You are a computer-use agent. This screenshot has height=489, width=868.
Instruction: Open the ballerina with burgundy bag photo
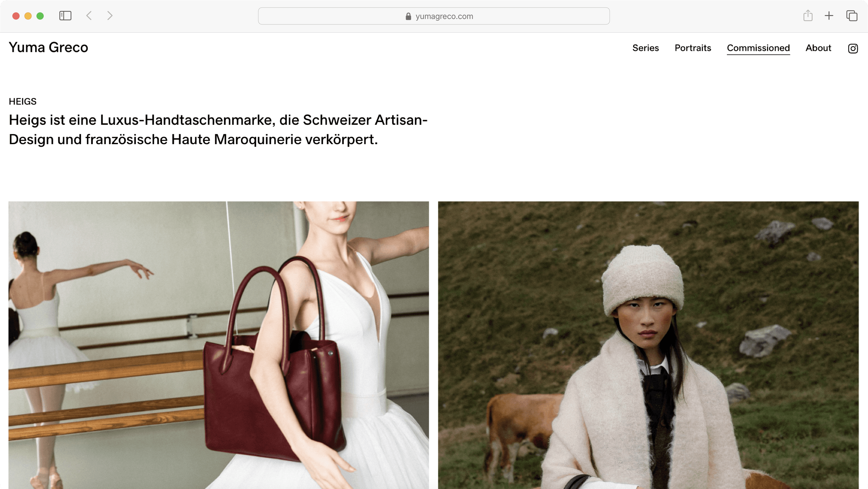(219, 345)
